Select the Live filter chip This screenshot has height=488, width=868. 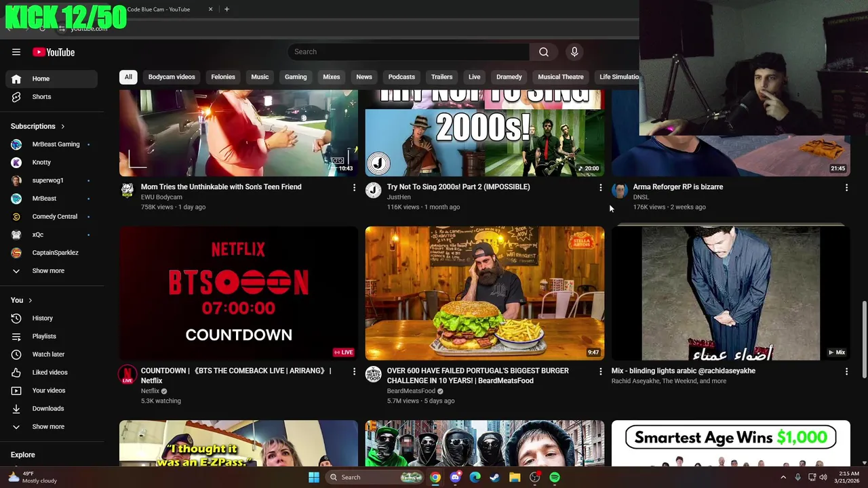[474, 77]
